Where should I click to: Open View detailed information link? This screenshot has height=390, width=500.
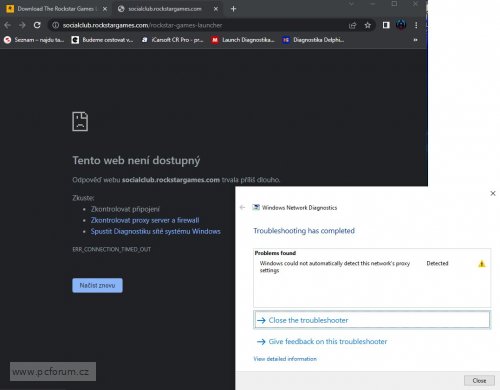(x=285, y=359)
